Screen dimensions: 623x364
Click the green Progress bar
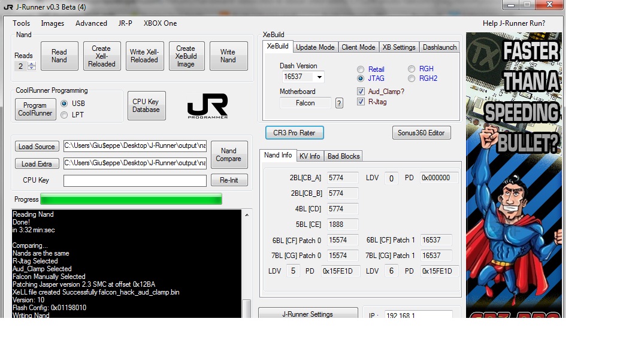coord(131,199)
